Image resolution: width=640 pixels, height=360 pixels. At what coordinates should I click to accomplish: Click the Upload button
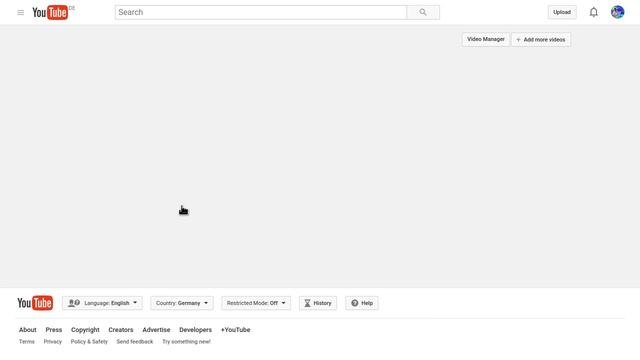[x=562, y=12]
